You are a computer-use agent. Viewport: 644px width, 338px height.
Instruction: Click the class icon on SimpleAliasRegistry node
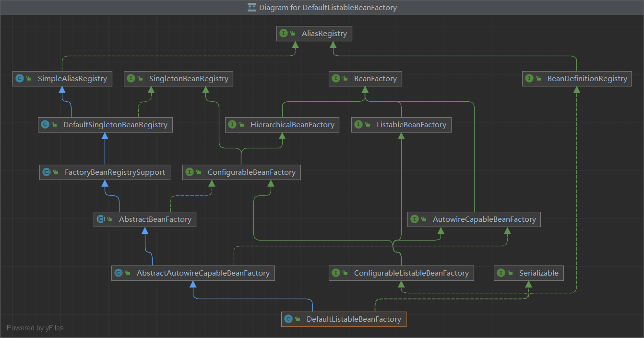(20, 79)
